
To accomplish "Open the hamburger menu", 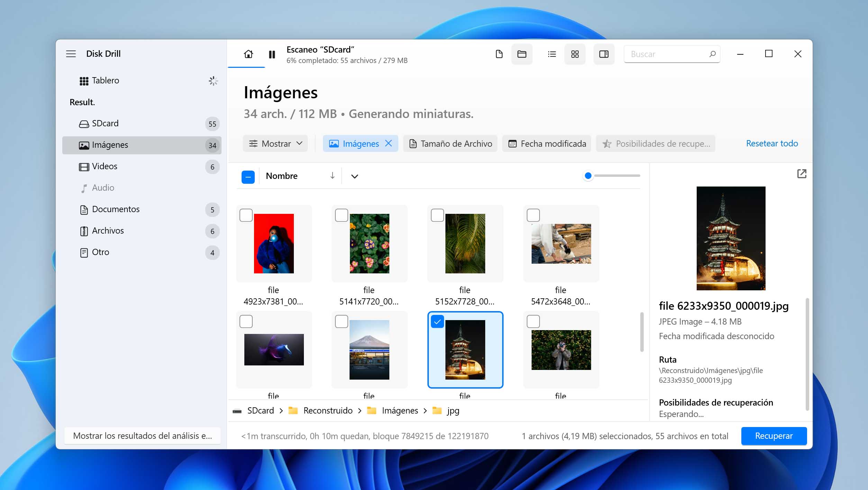I will (x=71, y=54).
